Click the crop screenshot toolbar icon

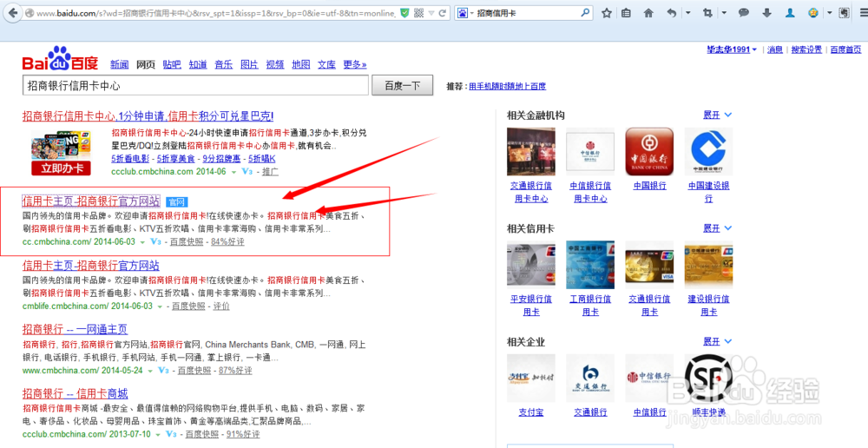tap(707, 13)
